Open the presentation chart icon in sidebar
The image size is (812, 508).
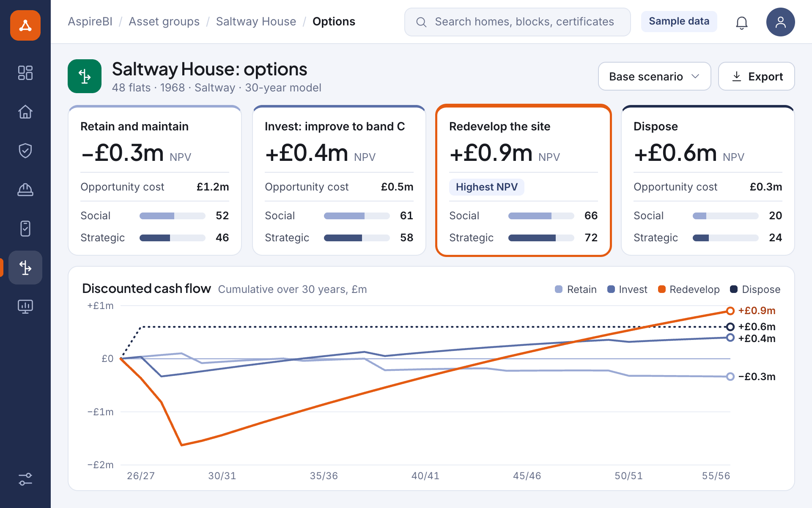coord(25,306)
